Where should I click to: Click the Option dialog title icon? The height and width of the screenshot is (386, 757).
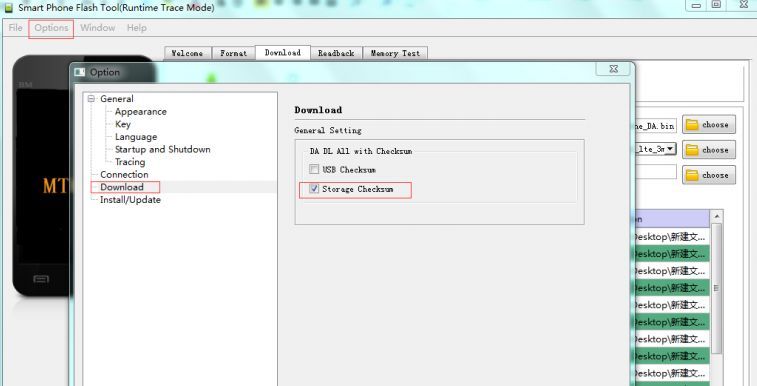click(x=79, y=72)
